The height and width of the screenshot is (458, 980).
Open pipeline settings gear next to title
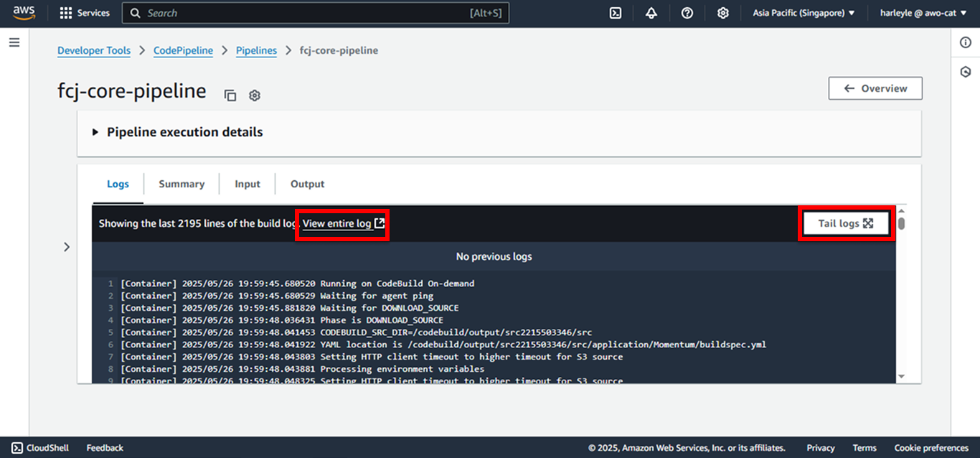(x=255, y=95)
